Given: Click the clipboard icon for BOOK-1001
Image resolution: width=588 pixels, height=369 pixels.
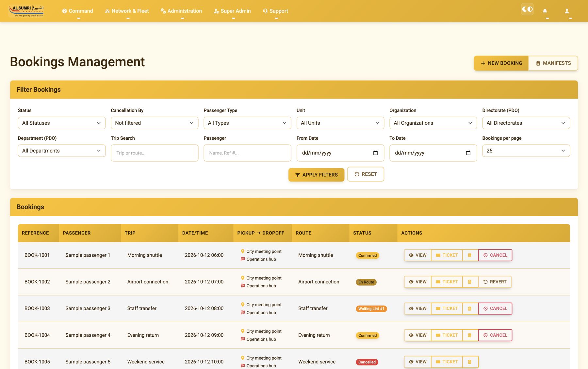Looking at the screenshot, I should (470, 255).
